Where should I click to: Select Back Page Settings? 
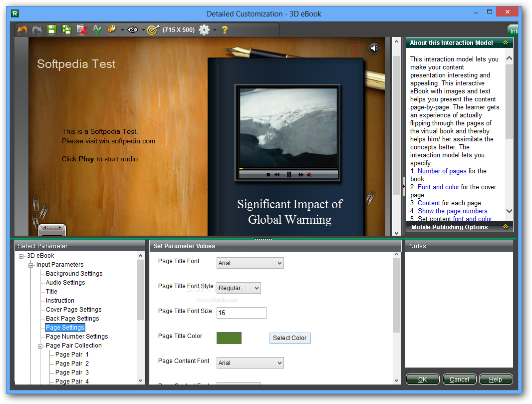point(72,319)
